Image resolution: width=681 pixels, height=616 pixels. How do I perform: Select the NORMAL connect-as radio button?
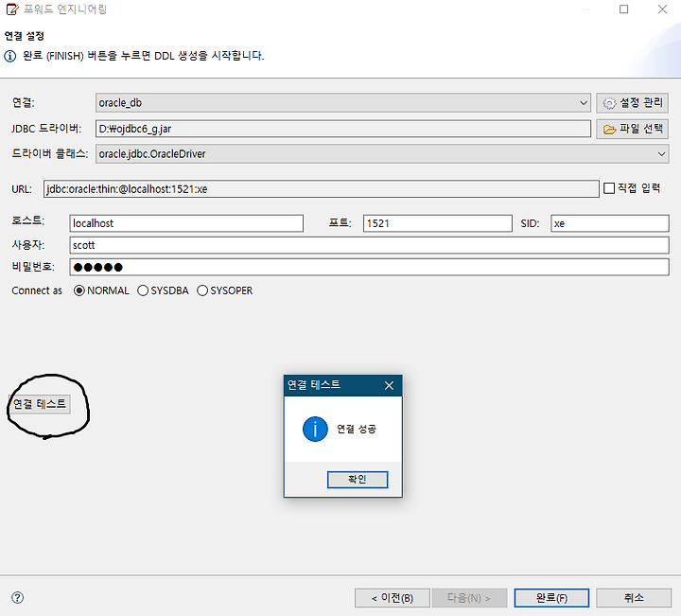pos(79,290)
